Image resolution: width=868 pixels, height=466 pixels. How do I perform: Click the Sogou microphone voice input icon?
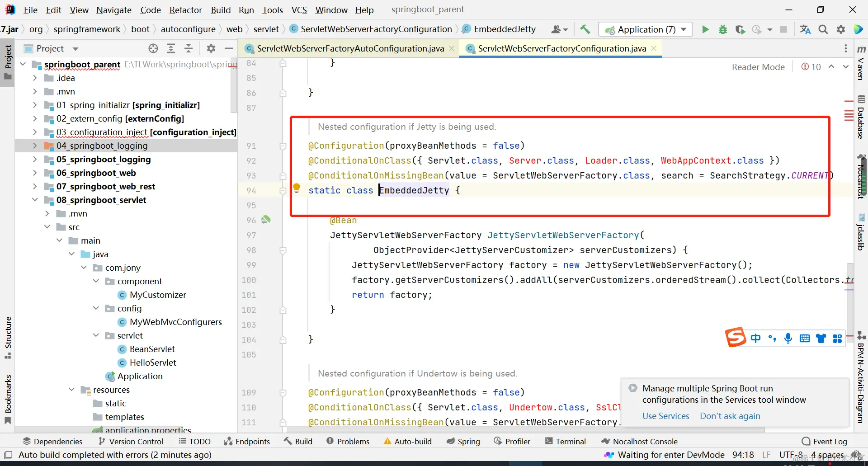pos(788,338)
